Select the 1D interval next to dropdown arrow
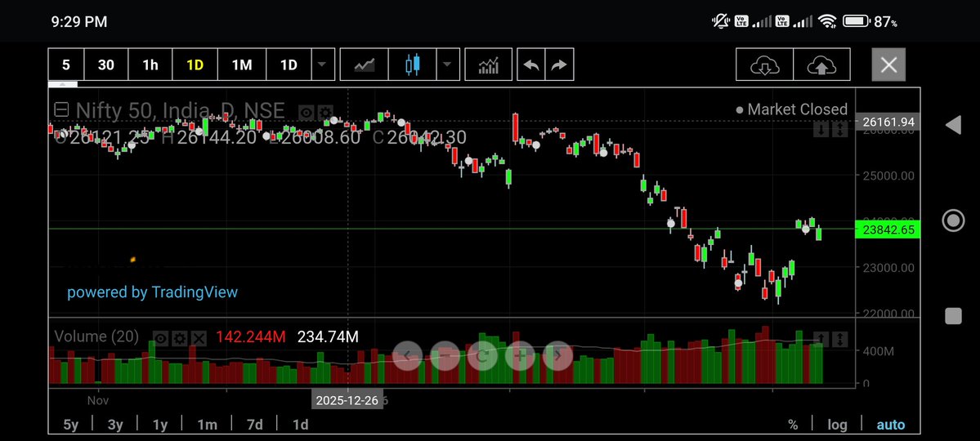 click(x=289, y=65)
